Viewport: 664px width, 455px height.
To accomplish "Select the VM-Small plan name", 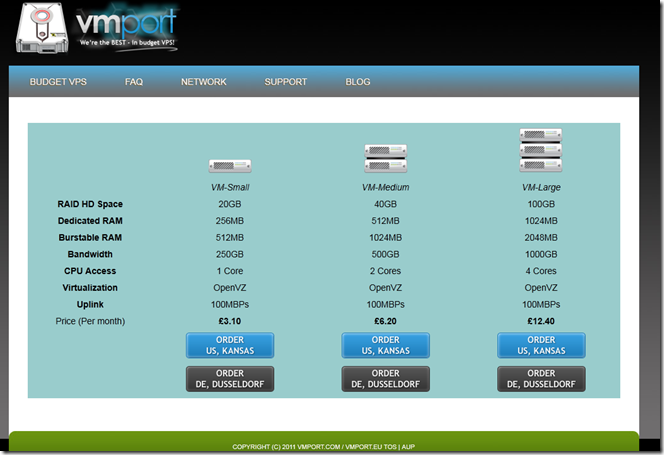I will tap(230, 187).
